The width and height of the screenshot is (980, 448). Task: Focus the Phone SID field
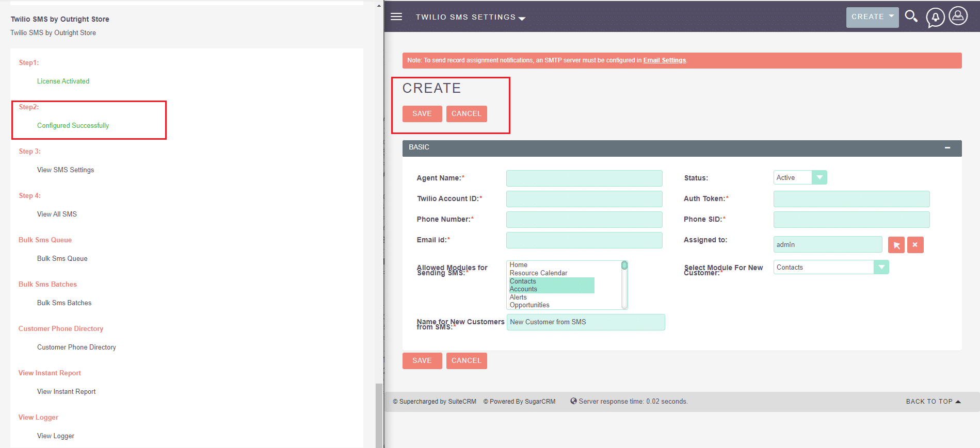tap(852, 220)
